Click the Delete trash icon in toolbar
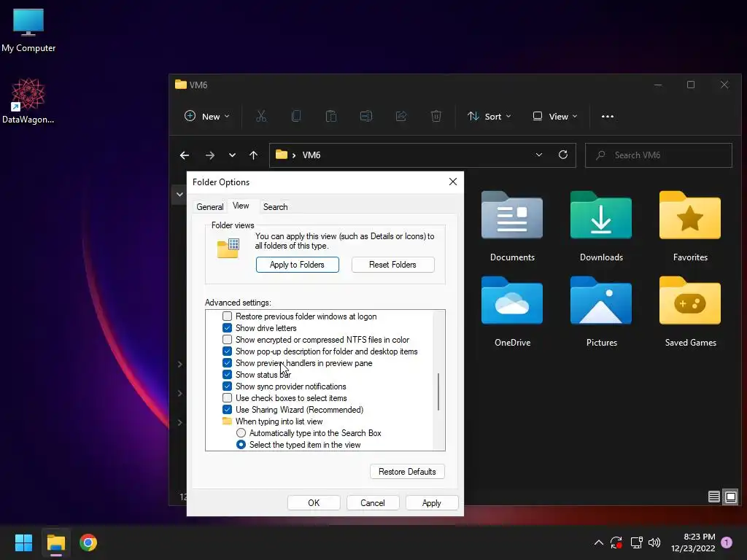 (436, 116)
